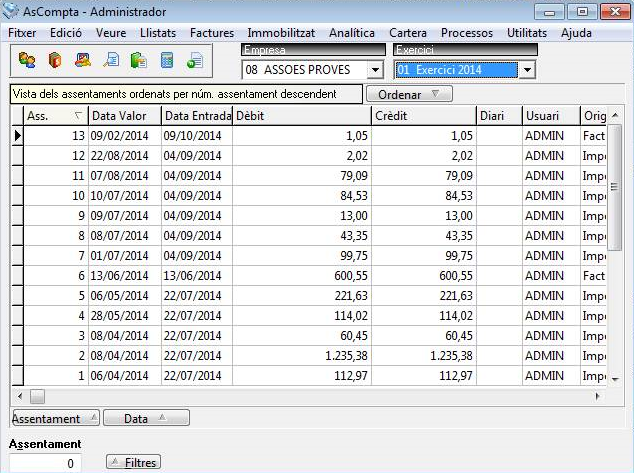The image size is (634, 473).
Task: Click the two-users toolbar icon
Action: pos(27,60)
